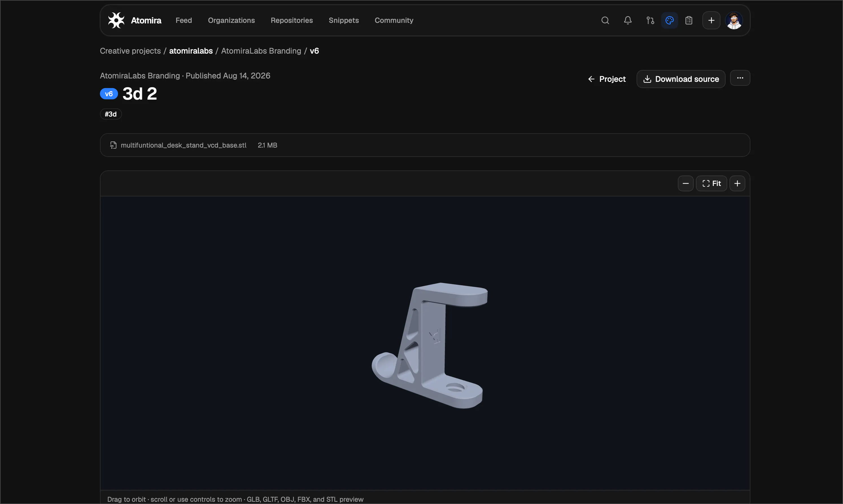This screenshot has width=843, height=504.
Task: Click the v6 breadcrumb item
Action: [x=314, y=51]
